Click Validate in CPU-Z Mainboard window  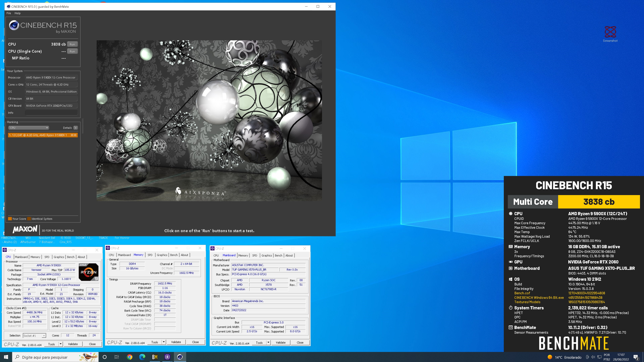click(x=281, y=343)
